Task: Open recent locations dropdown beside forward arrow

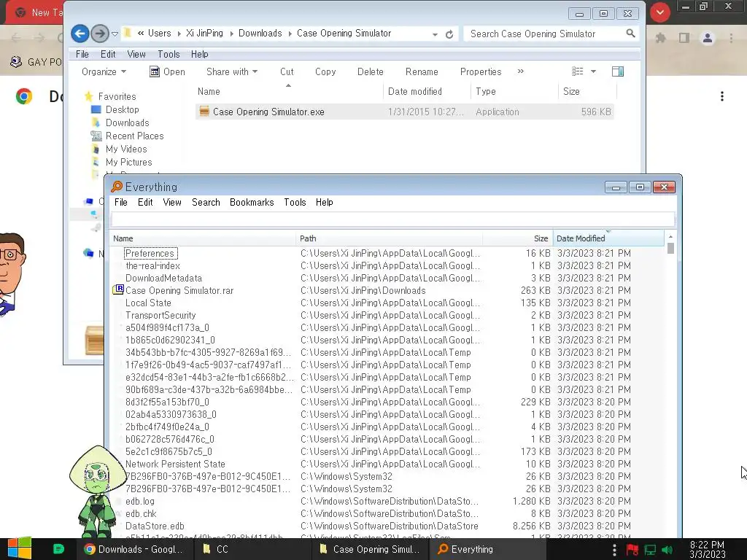Action: pyautogui.click(x=115, y=34)
